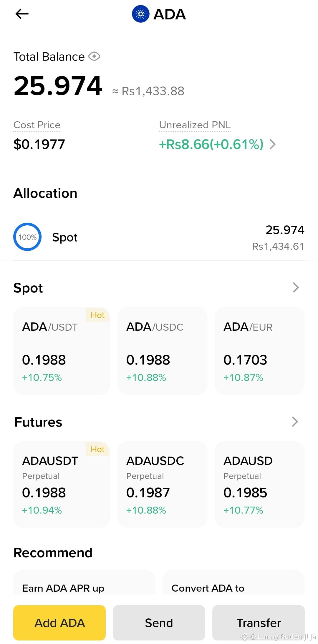Viewport: 318px width, 644px height.
Task: Click the Add ADA button
Action: [x=59, y=623]
